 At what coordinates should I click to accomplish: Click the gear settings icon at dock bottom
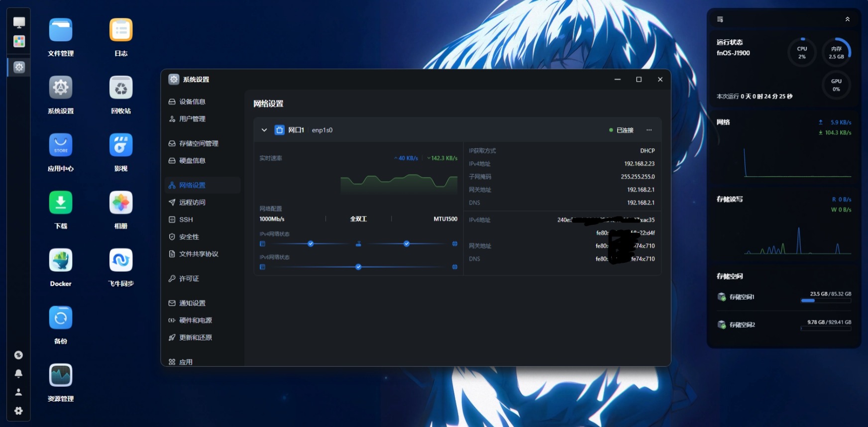18,411
